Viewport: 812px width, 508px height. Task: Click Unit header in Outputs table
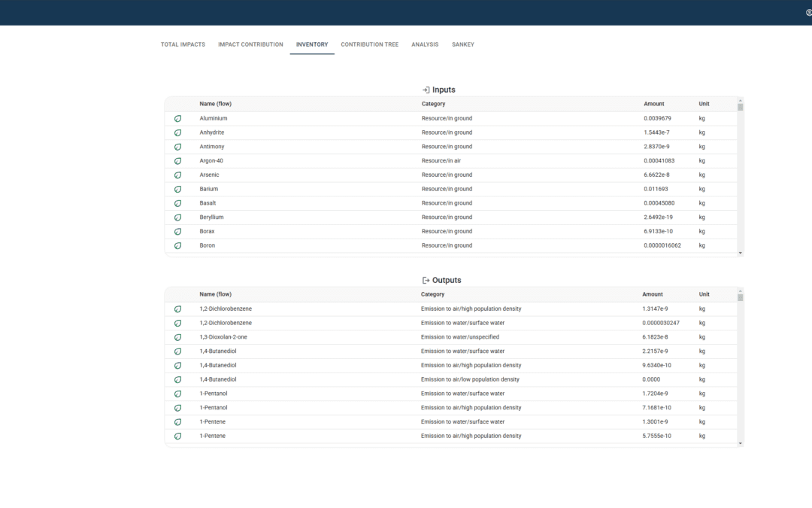pyautogui.click(x=704, y=294)
